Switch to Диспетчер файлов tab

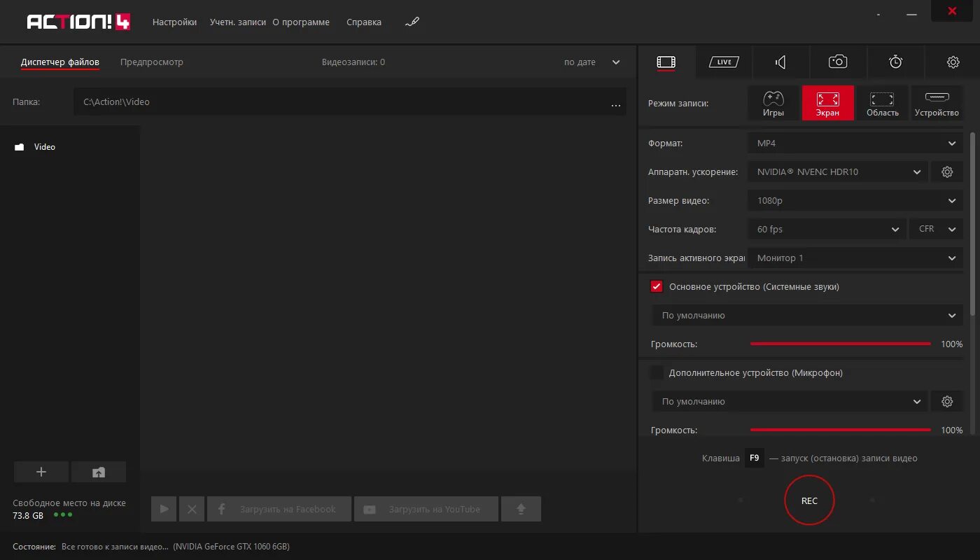(x=60, y=62)
